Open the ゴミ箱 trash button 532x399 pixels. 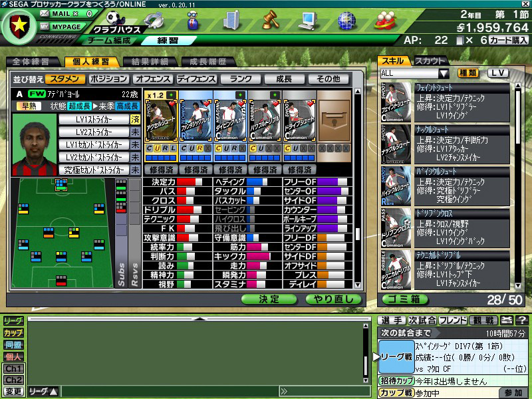click(404, 300)
